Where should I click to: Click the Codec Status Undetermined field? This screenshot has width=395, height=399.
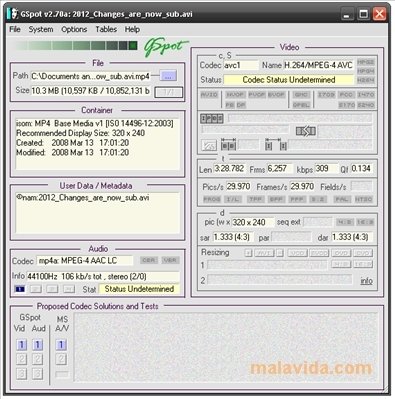(289, 80)
